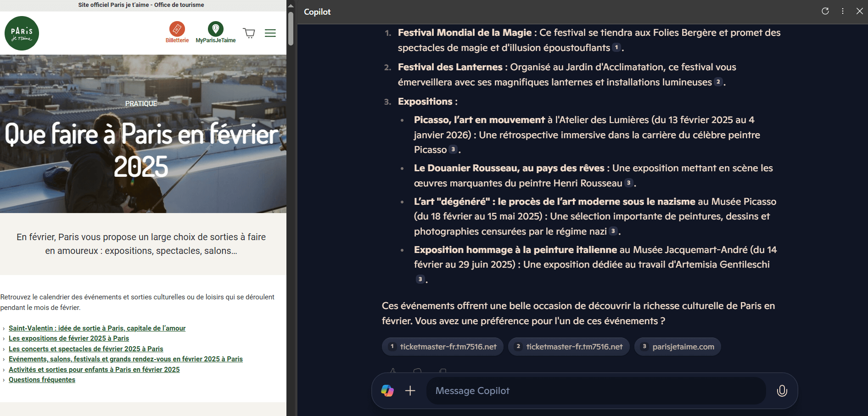Click 'Site officiel Paris je t'aime' banner

(x=141, y=5)
